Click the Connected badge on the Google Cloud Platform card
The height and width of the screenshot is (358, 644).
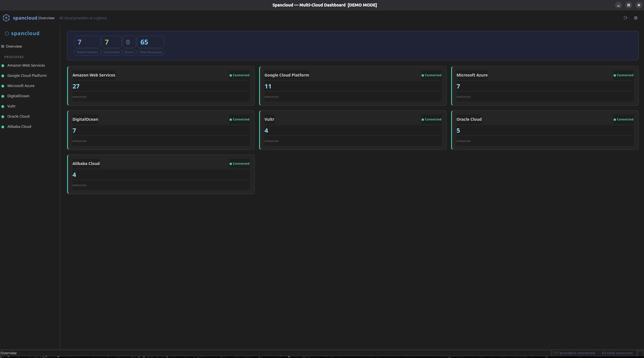tap(431, 75)
